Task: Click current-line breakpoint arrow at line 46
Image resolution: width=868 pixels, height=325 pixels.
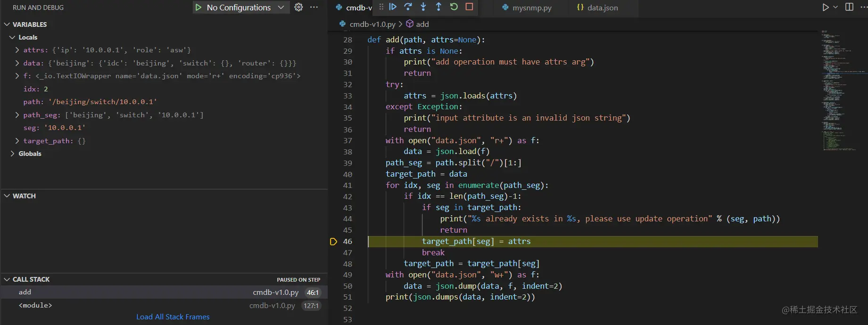Action: [333, 242]
